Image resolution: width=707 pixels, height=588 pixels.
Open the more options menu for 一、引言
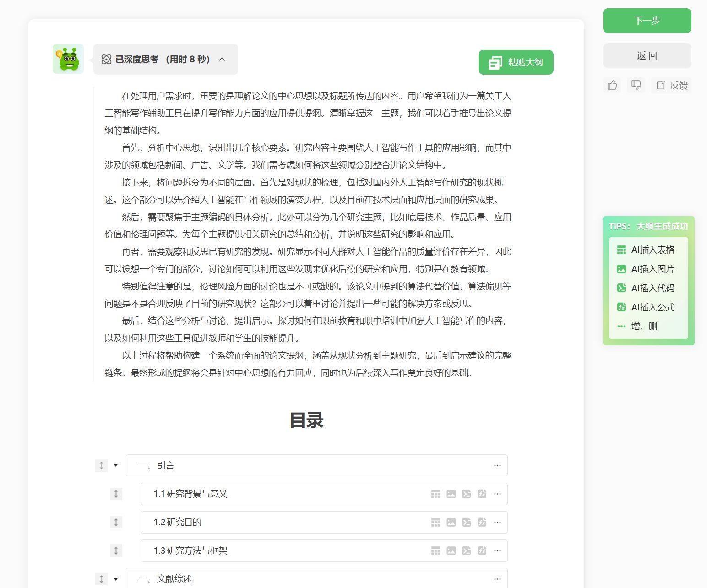(x=498, y=465)
